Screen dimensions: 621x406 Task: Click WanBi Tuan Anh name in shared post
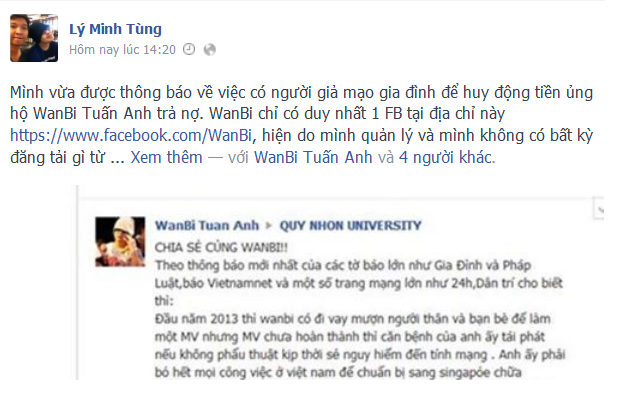(207, 225)
